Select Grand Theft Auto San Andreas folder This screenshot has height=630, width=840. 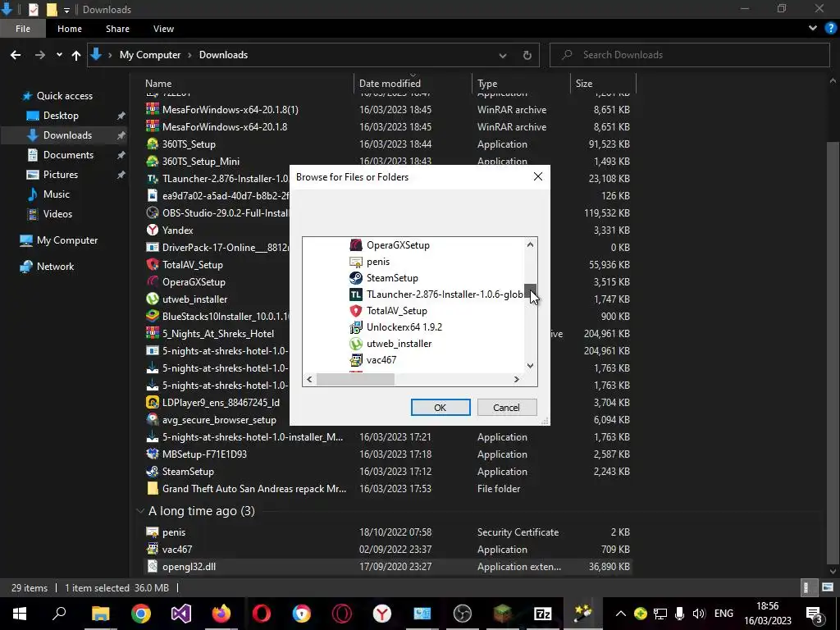(254, 489)
